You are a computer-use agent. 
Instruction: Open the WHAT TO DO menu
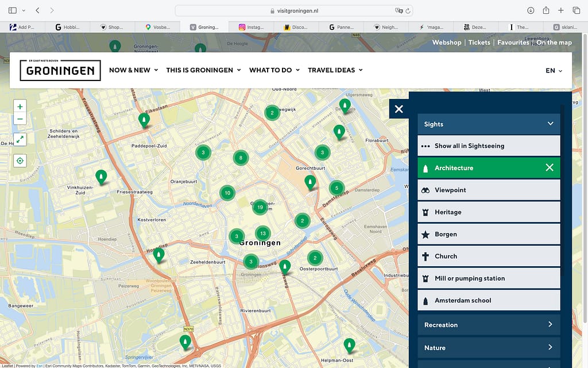coord(274,70)
